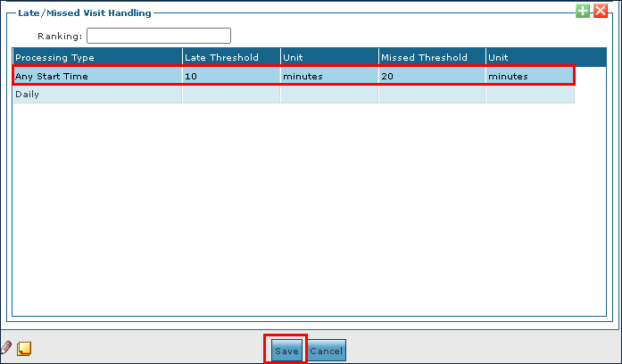Click empty Late Threshold cell in Daily row
This screenshot has height=364, width=622.
(x=230, y=95)
